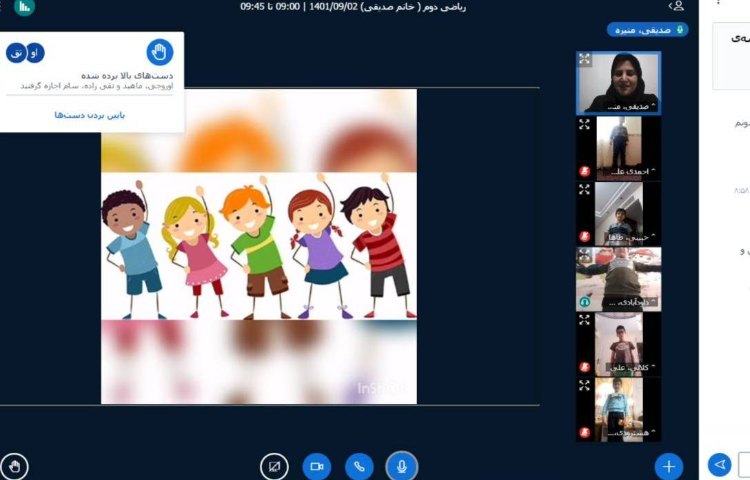Send chat message with arrow button
Screen dimensions: 750x480
click(x=719, y=465)
